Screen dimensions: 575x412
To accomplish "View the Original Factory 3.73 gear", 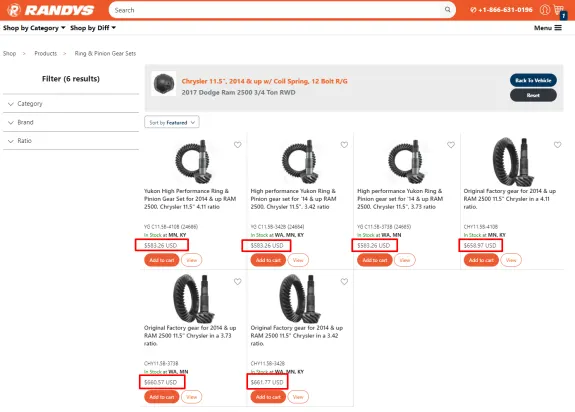I will [x=191, y=397].
